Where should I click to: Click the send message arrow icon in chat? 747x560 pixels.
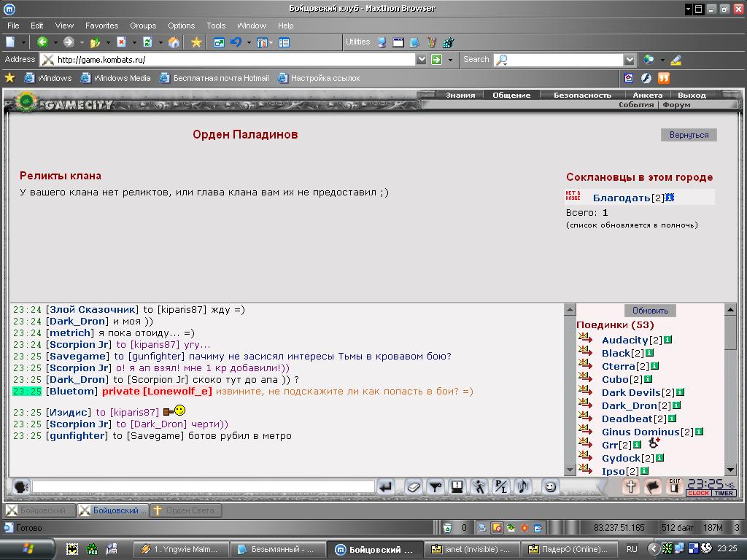tap(386, 486)
